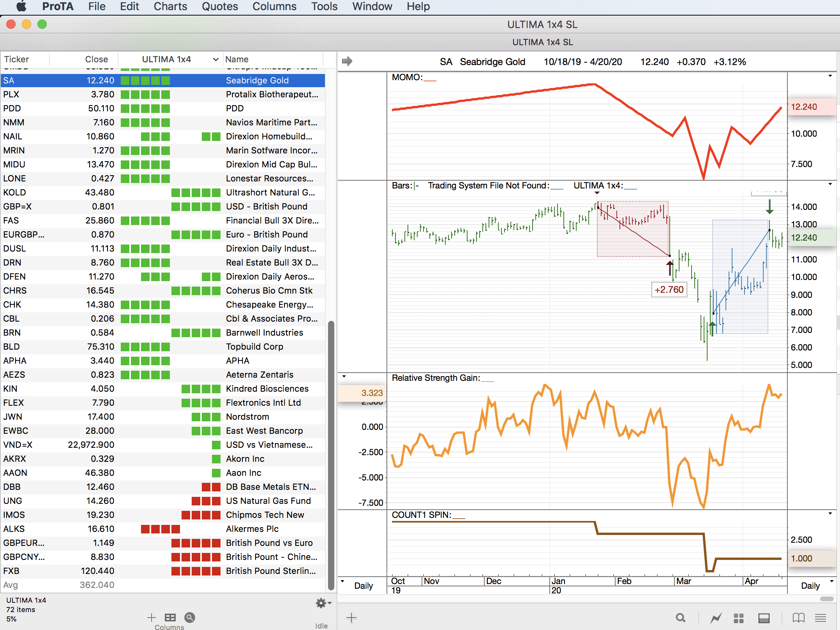Screen dimensions: 840x630
Task: Open the Quotes menu
Action: click(220, 7)
